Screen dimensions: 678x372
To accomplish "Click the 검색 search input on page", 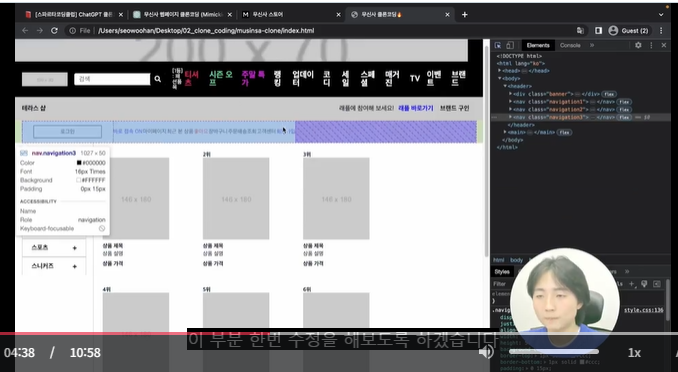I will point(112,79).
